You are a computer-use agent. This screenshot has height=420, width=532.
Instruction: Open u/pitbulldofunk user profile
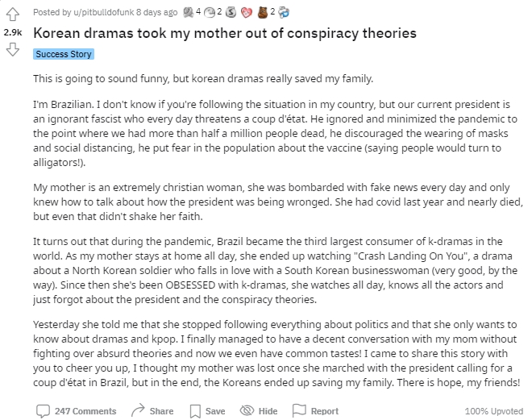pyautogui.click(x=104, y=13)
